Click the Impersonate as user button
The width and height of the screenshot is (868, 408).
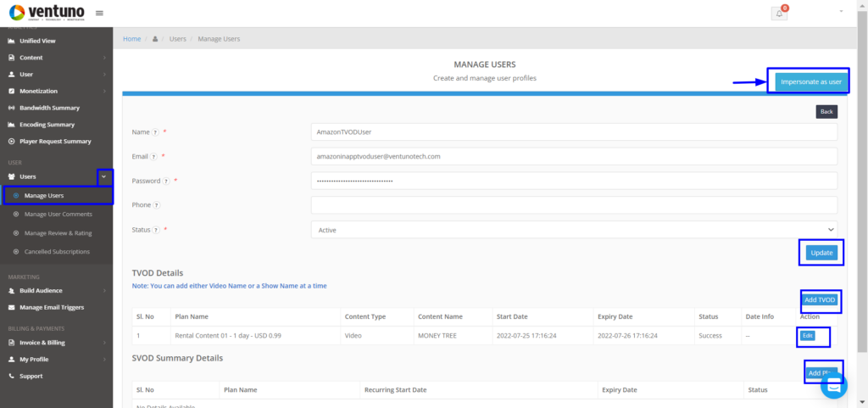click(x=811, y=81)
